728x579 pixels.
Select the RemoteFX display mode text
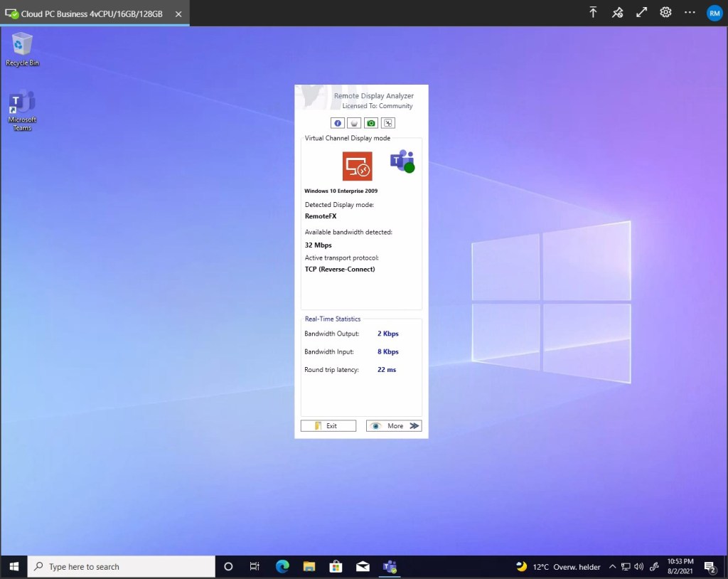tap(321, 216)
